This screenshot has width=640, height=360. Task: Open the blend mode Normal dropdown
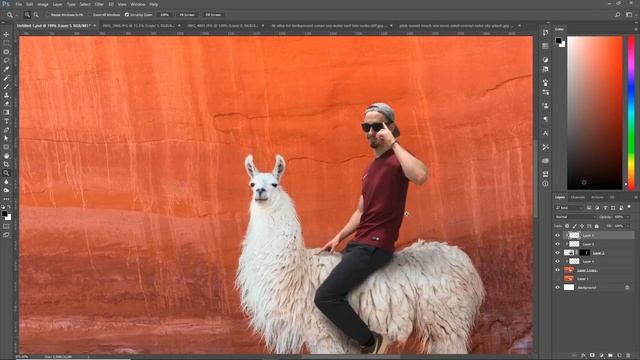(575, 217)
